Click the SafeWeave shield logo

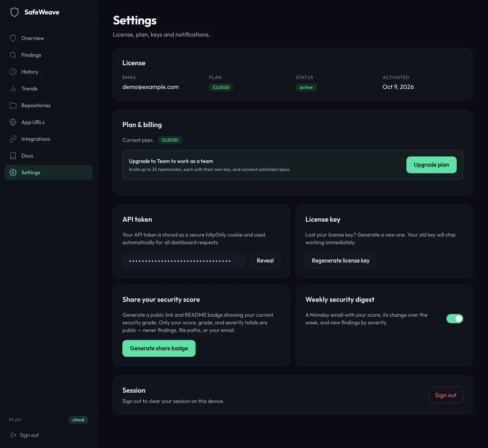pos(14,12)
